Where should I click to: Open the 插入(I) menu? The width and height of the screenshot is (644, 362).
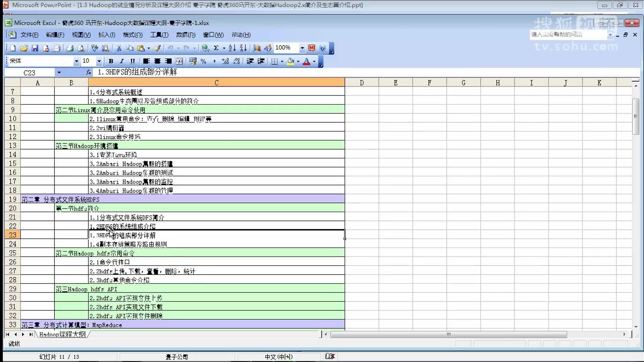(x=107, y=35)
